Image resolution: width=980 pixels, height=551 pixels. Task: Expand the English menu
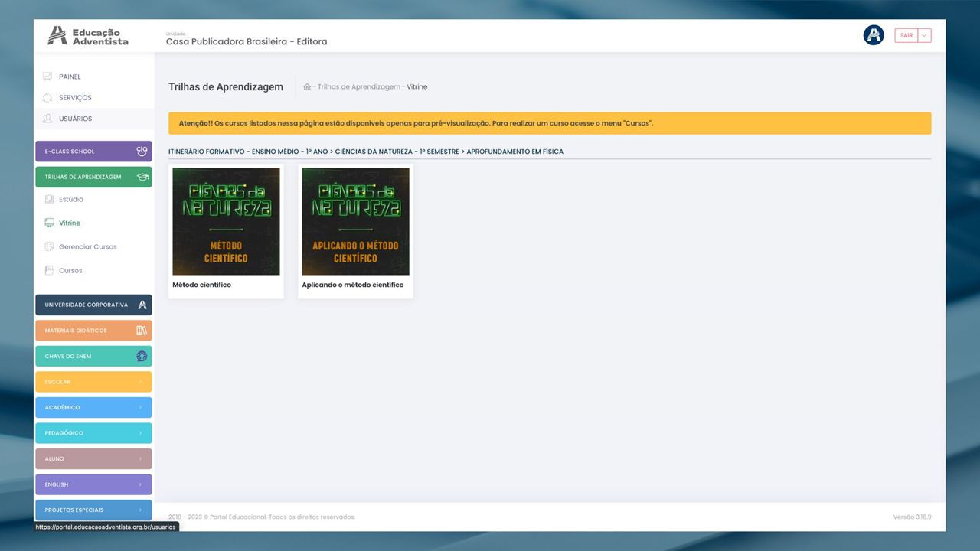point(93,484)
